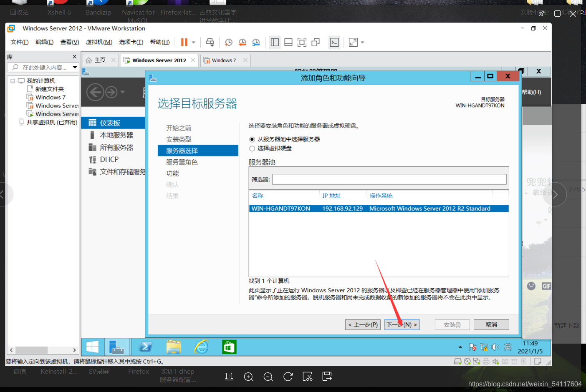This screenshot has height=392, width=586.
Task: Close the library panel with X
Action: point(75,57)
